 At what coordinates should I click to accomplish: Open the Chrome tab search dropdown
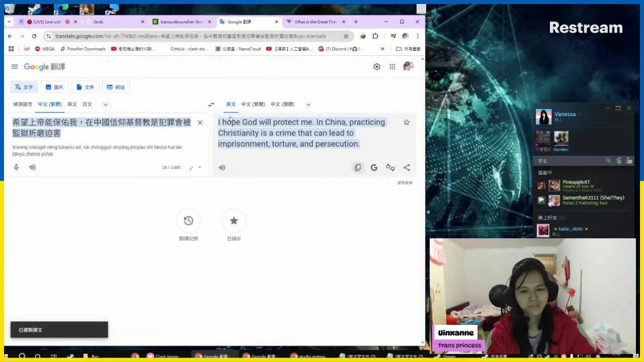coord(9,22)
